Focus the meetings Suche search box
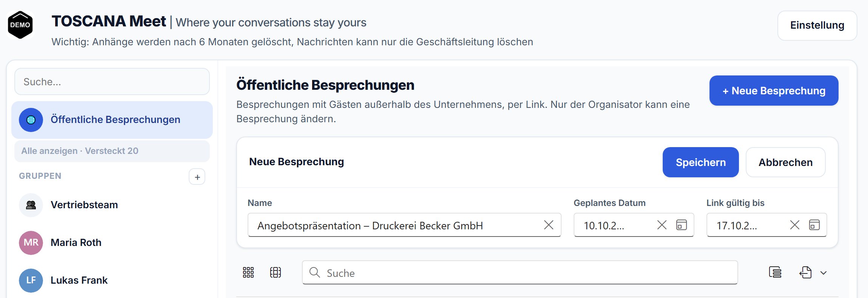868x298 pixels. 520,272
